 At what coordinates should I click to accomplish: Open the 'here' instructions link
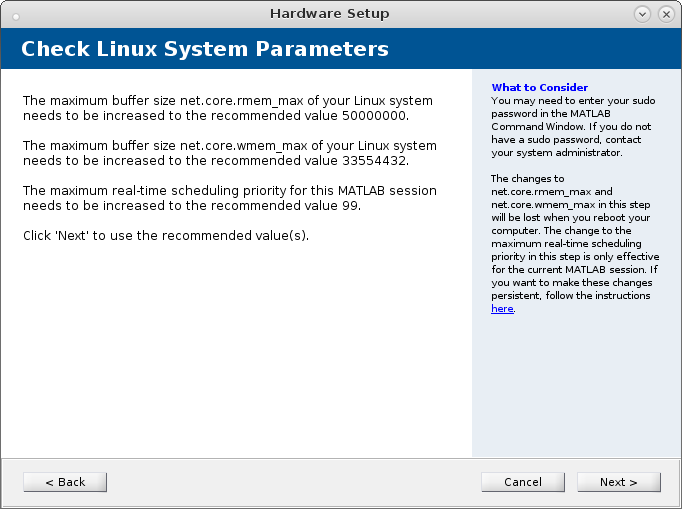pos(502,309)
